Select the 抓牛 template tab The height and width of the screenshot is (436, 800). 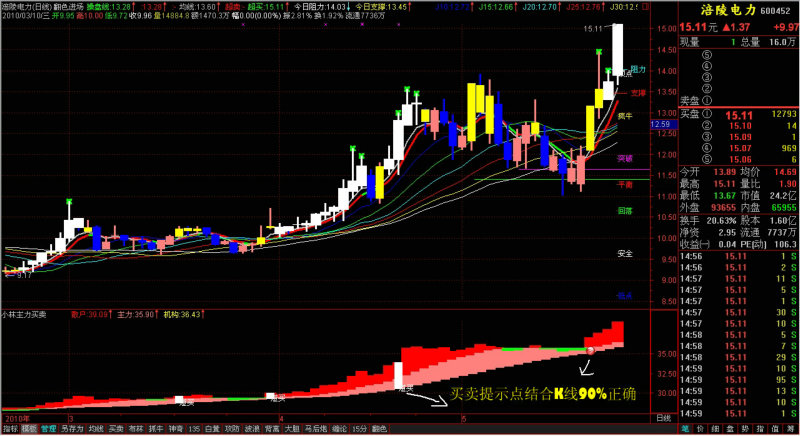(x=156, y=429)
